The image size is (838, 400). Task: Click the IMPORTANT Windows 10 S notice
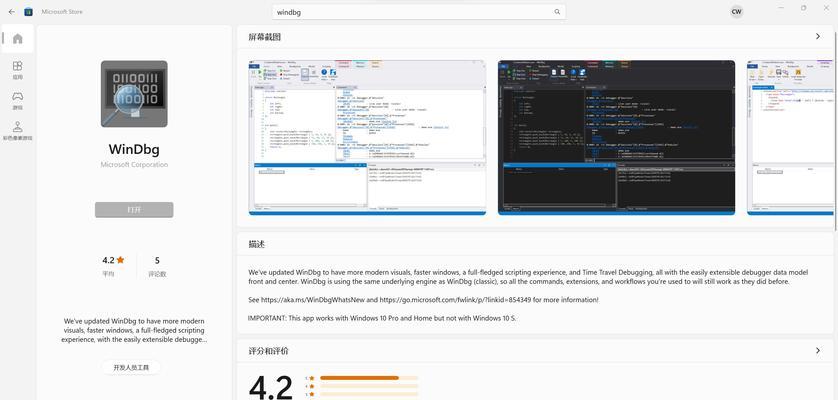pyautogui.click(x=382, y=318)
